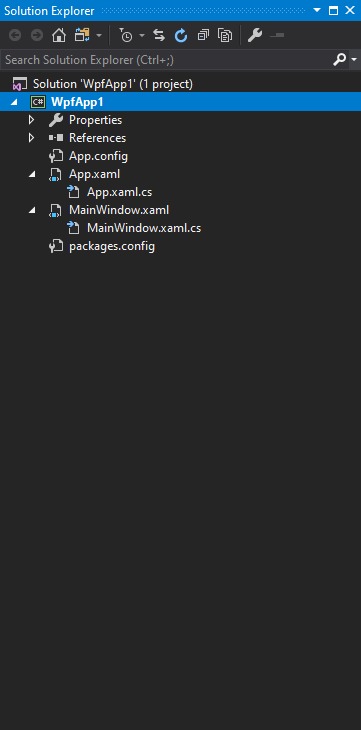
Task: Toggle the Preview Selected Items icon
Action: click(x=277, y=35)
